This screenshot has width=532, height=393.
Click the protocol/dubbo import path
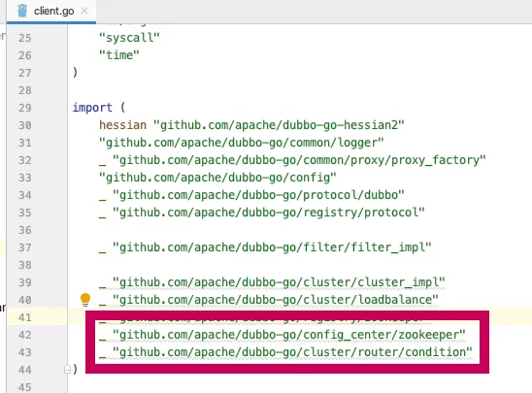pyautogui.click(x=258, y=195)
